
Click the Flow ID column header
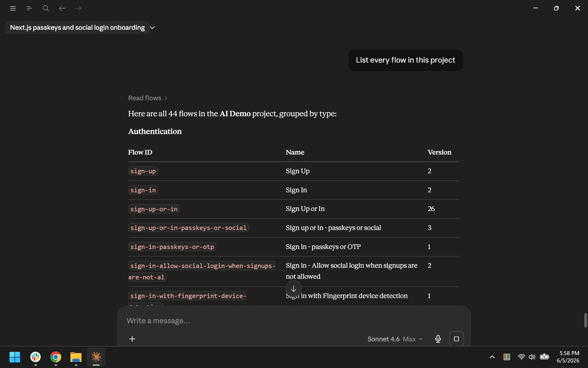140,152
